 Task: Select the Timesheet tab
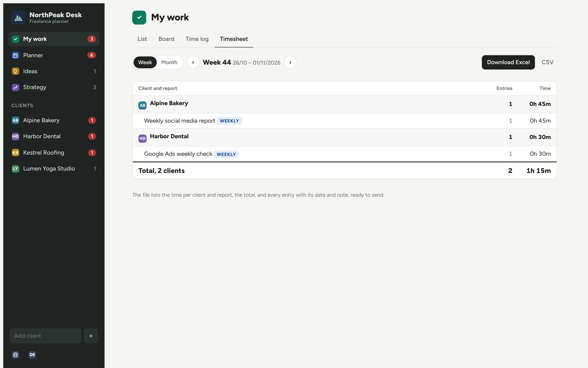click(234, 39)
